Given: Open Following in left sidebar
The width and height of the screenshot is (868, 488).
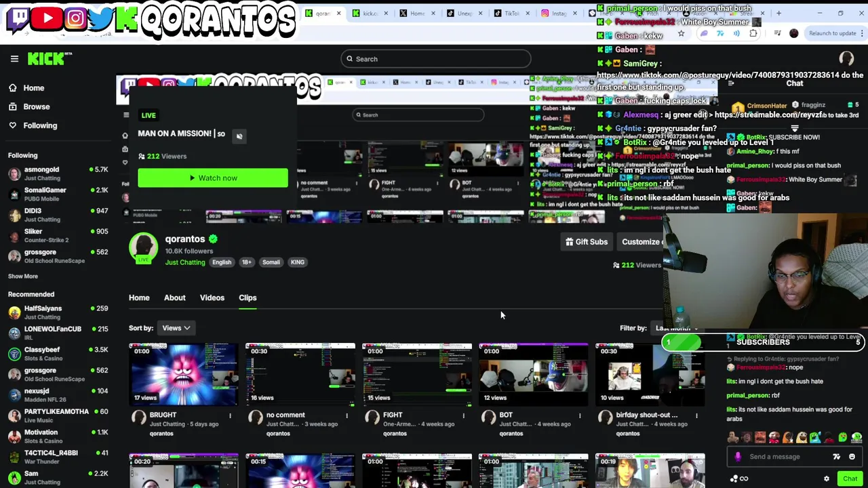Looking at the screenshot, I should [33, 125].
